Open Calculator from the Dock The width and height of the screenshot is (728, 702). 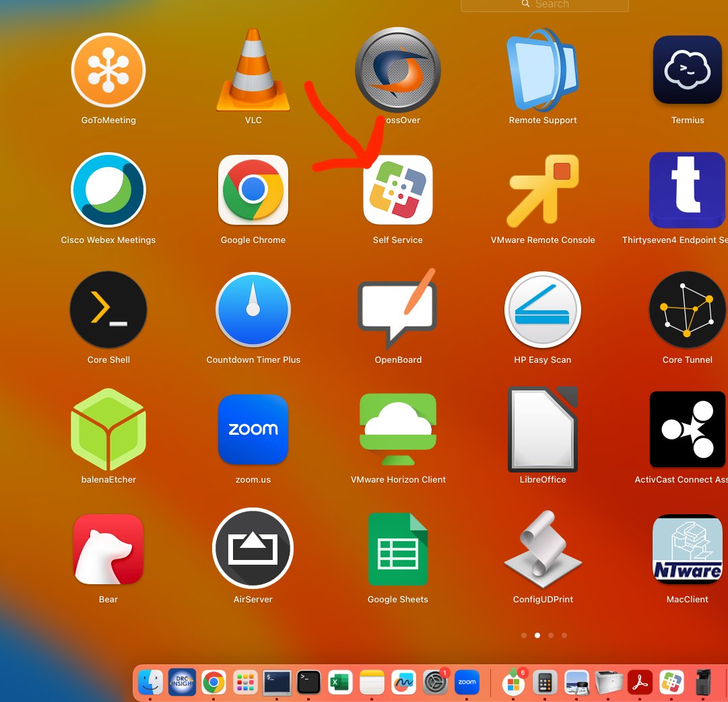545,682
